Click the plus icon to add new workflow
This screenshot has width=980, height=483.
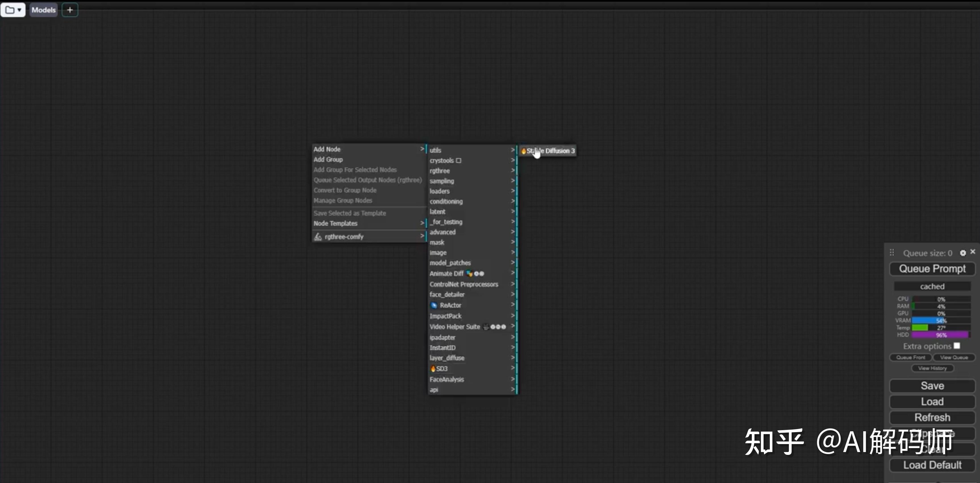tap(70, 10)
